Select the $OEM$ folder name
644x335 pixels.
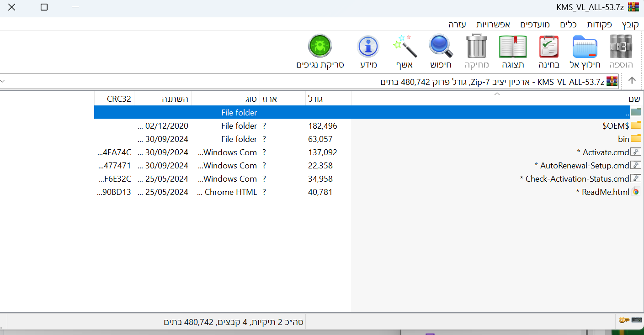coord(616,126)
